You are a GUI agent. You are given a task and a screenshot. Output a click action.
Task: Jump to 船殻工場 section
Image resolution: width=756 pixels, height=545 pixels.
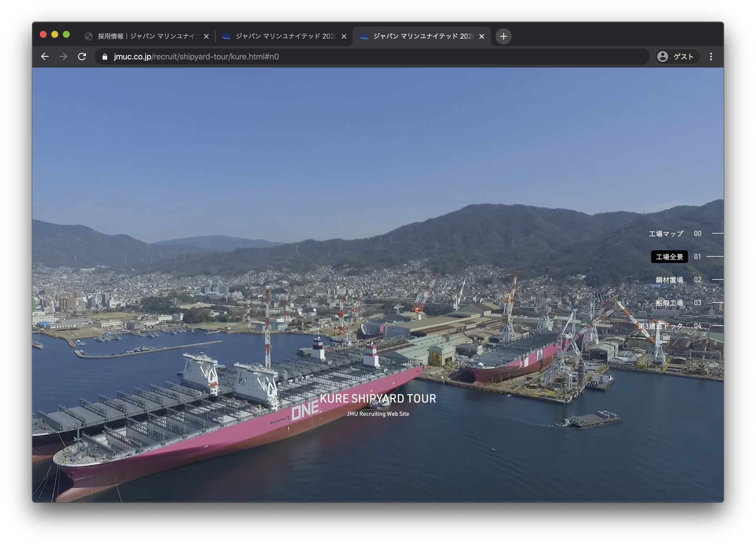point(669,303)
